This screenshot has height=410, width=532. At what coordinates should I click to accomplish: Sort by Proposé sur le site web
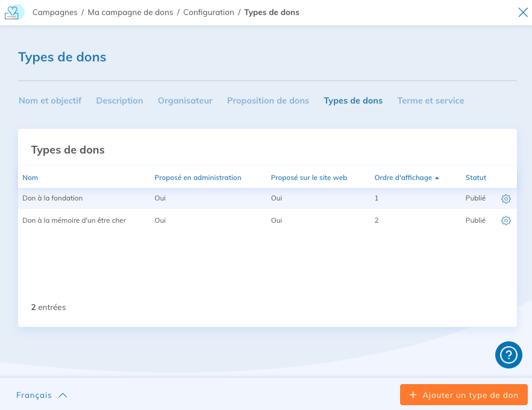[x=308, y=178]
